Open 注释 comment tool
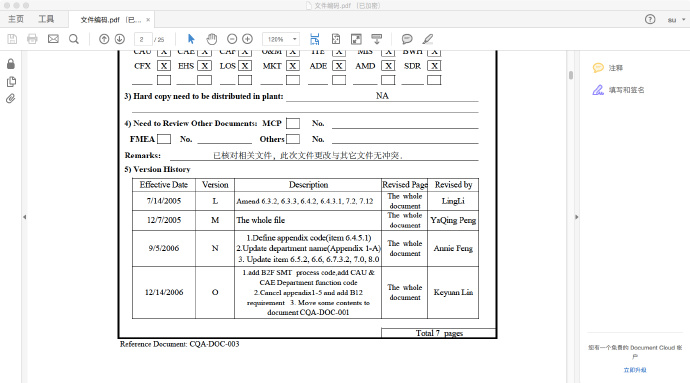This screenshot has width=690, height=383. [x=608, y=68]
